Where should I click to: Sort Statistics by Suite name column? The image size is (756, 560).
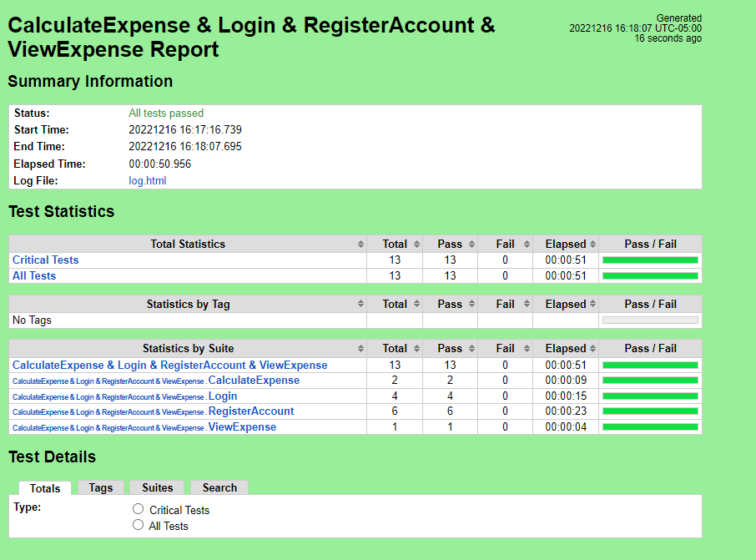pyautogui.click(x=360, y=348)
